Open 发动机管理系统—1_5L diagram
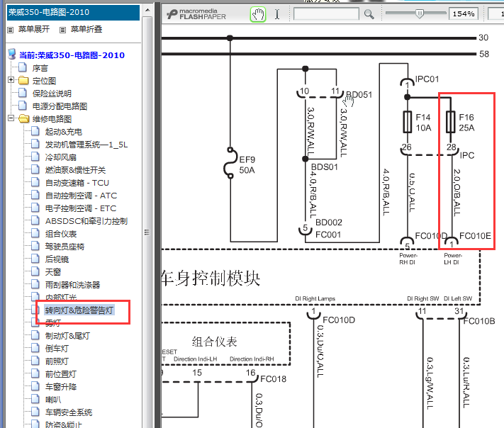The width and height of the screenshot is (504, 428). pyautogui.click(x=86, y=145)
